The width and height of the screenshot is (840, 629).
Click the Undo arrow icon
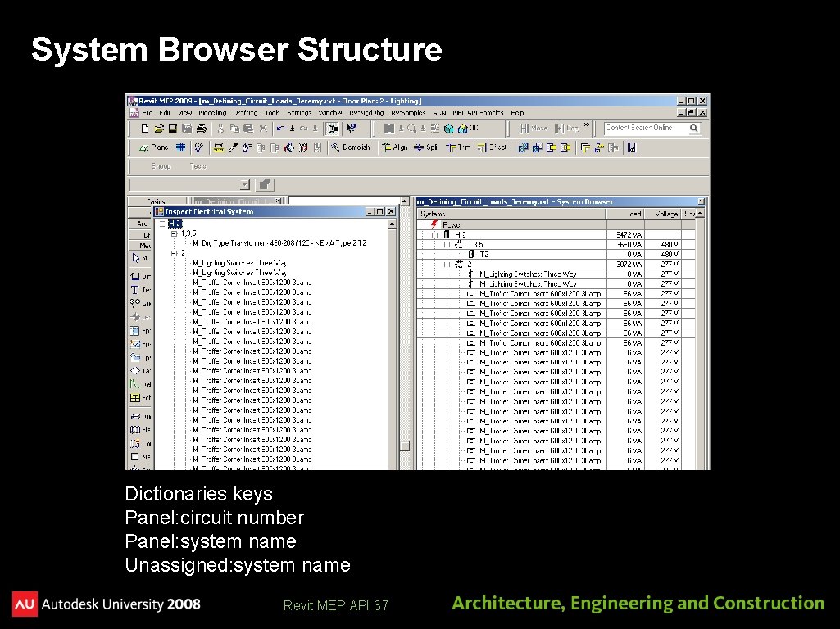(x=280, y=129)
